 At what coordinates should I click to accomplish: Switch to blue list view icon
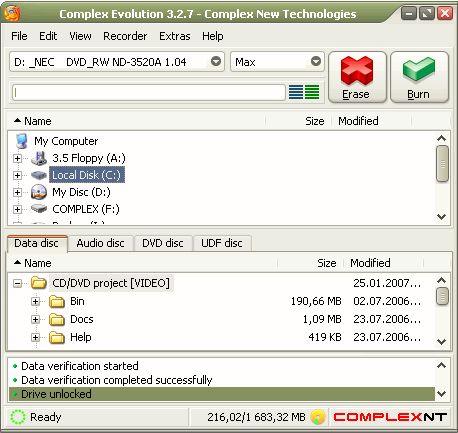(x=296, y=92)
